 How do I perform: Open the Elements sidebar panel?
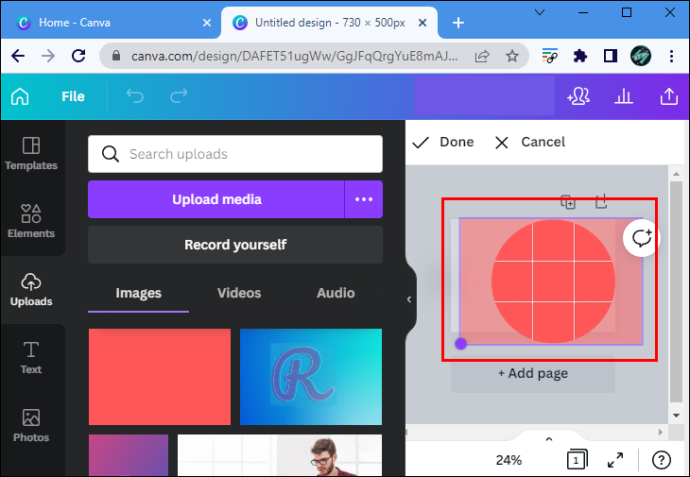(31, 221)
